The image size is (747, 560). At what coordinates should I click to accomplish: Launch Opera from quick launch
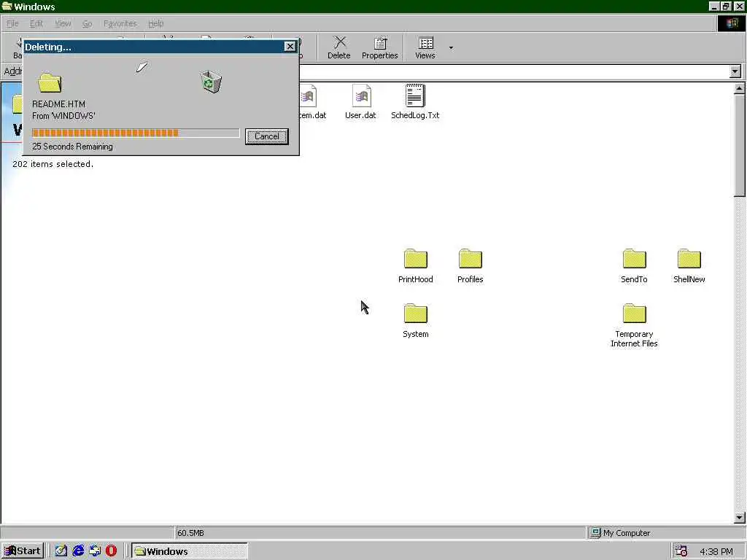111,551
